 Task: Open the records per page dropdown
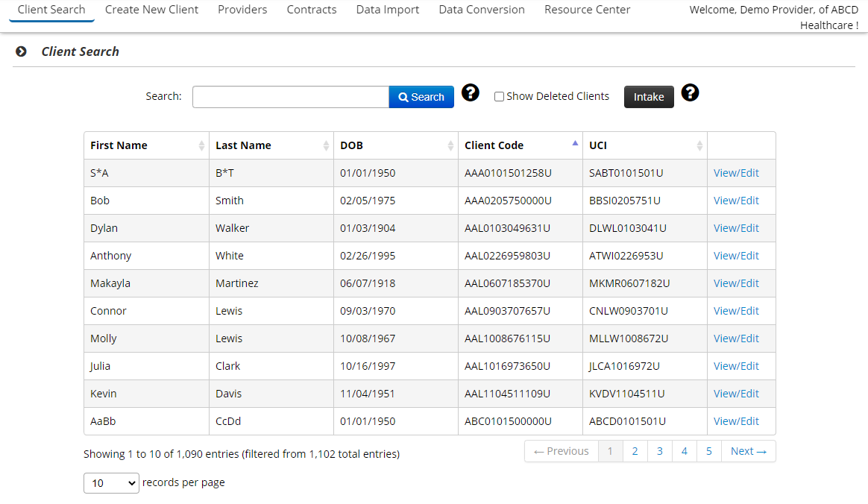pyautogui.click(x=111, y=483)
